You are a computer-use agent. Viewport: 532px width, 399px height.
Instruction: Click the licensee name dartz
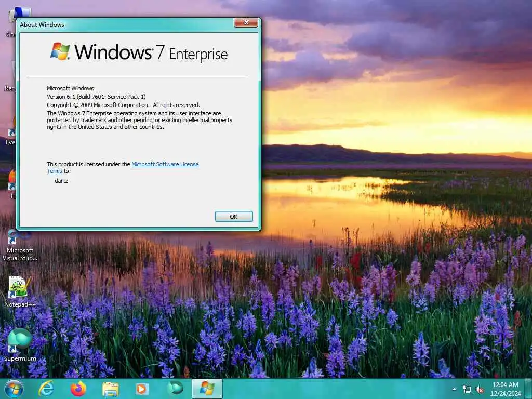point(61,181)
